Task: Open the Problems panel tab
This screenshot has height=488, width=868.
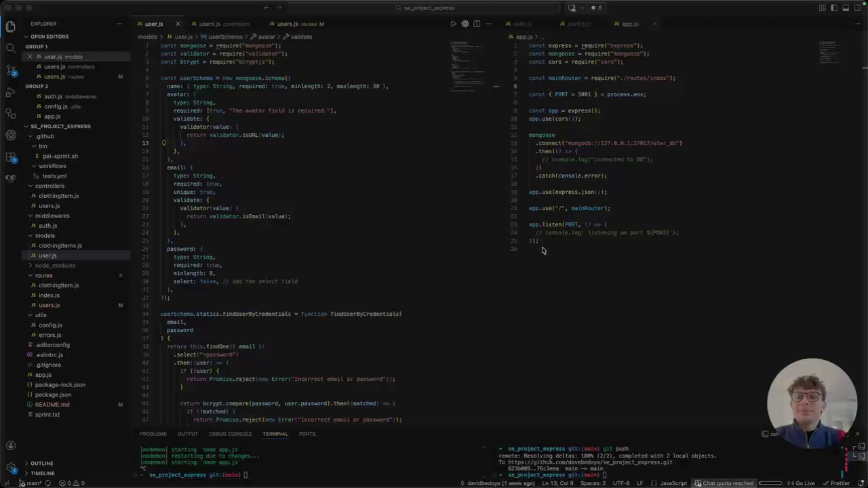Action: [153, 434]
